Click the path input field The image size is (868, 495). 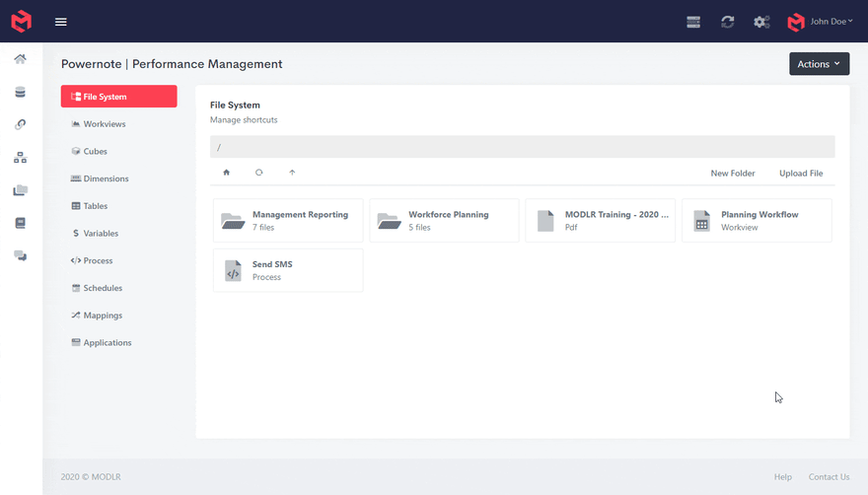tap(522, 147)
